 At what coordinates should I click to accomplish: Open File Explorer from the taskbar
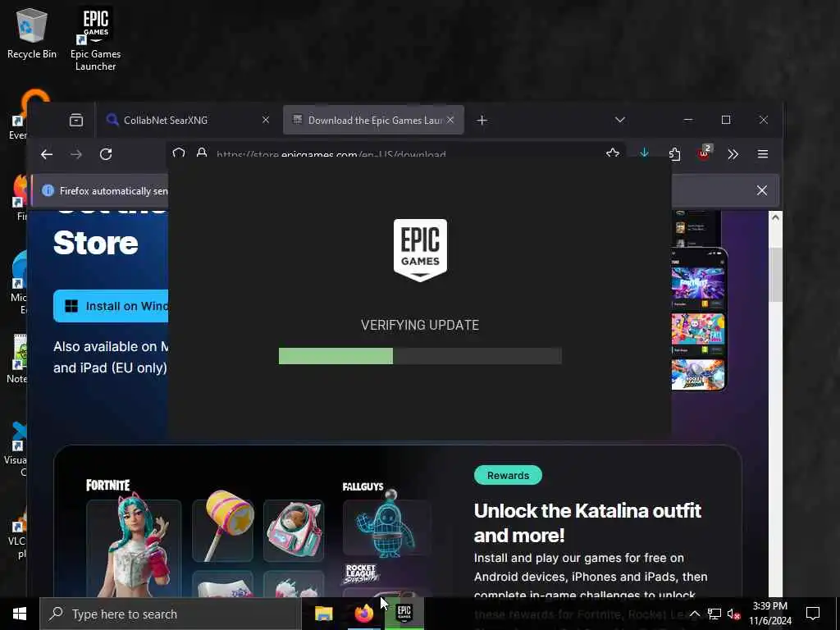323,614
